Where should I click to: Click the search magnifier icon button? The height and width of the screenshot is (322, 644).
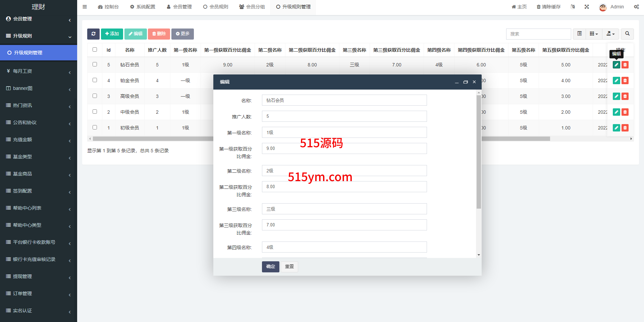pos(627,34)
